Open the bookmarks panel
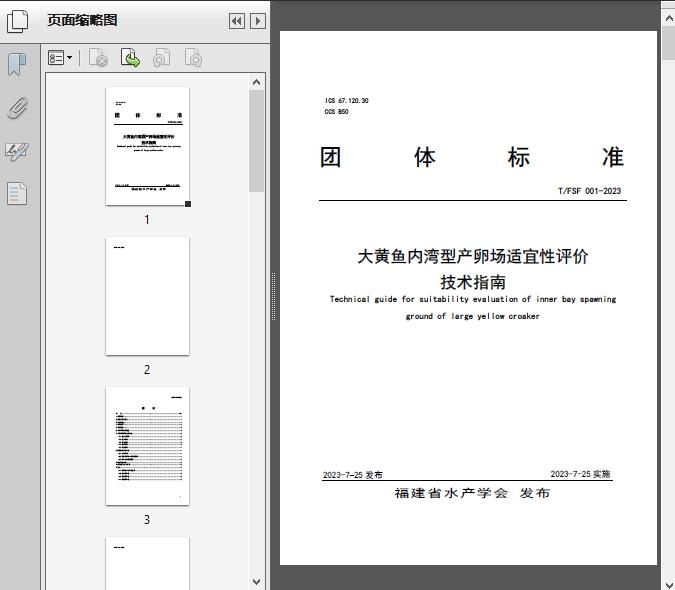 (x=17, y=66)
